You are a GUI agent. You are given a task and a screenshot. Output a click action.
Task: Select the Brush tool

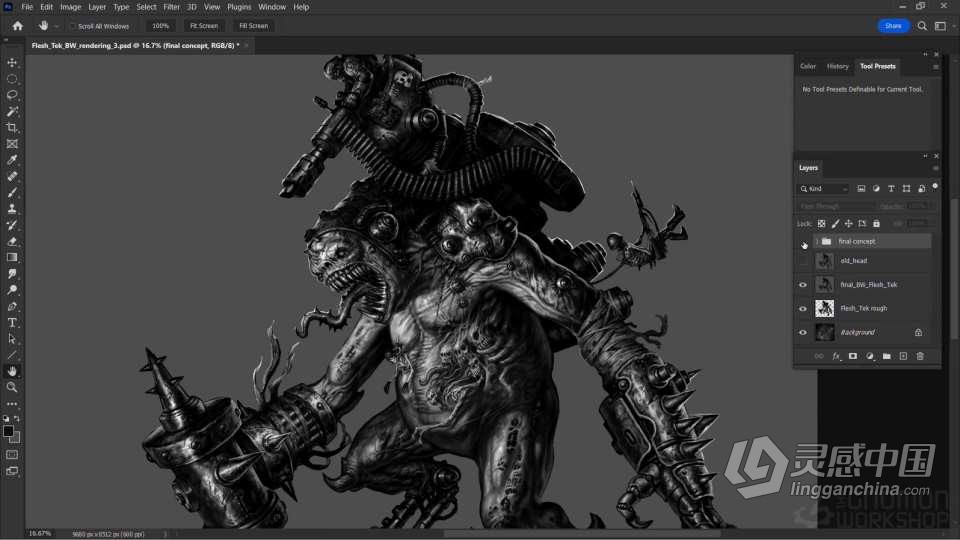pos(12,192)
